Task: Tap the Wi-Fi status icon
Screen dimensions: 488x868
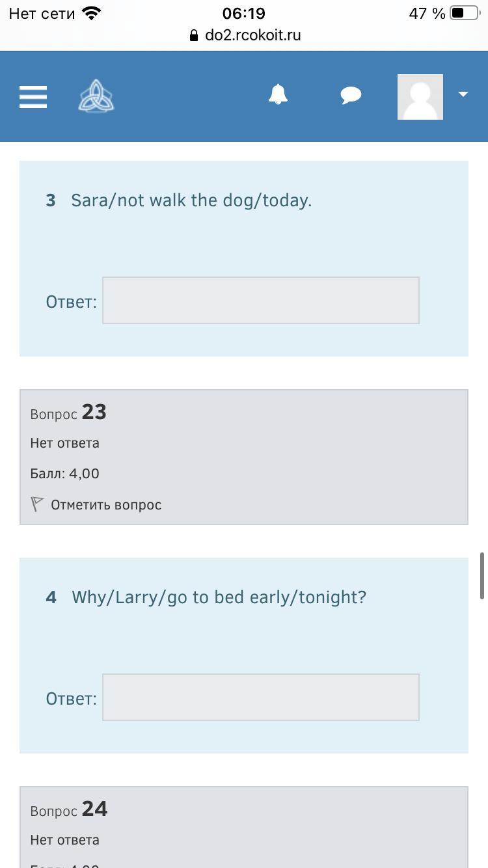Action: click(x=92, y=14)
